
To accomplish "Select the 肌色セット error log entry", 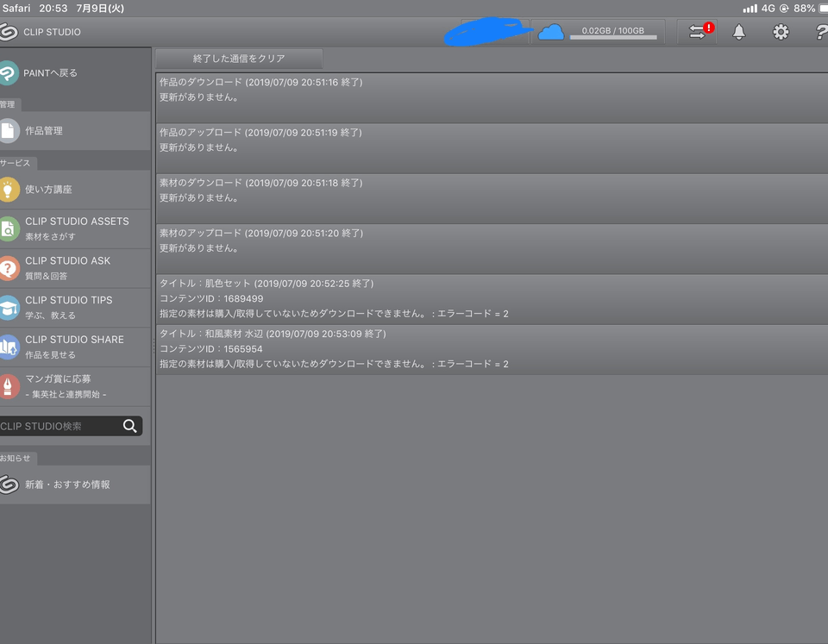I will 492,298.
